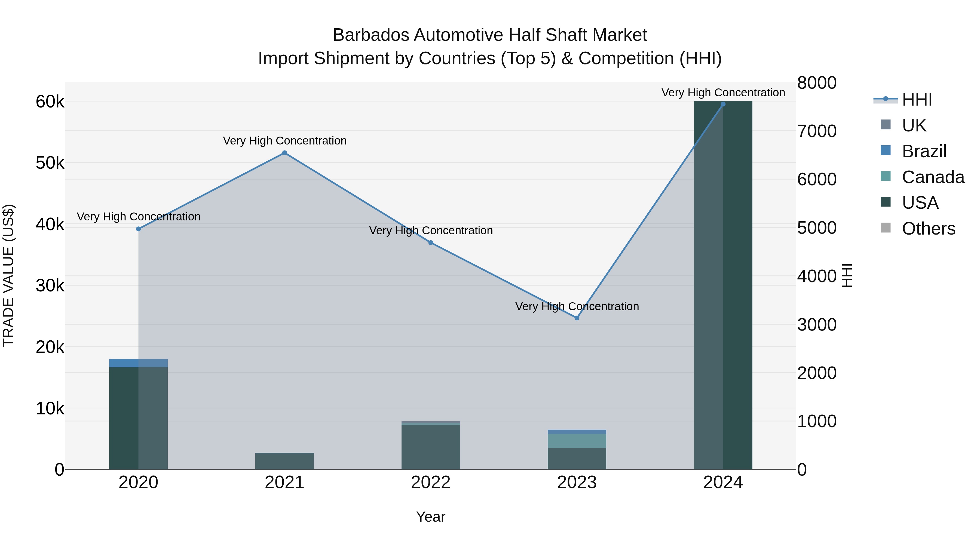980x551 pixels.
Task: Click the 2023 USA bar segment
Action: click(x=577, y=458)
